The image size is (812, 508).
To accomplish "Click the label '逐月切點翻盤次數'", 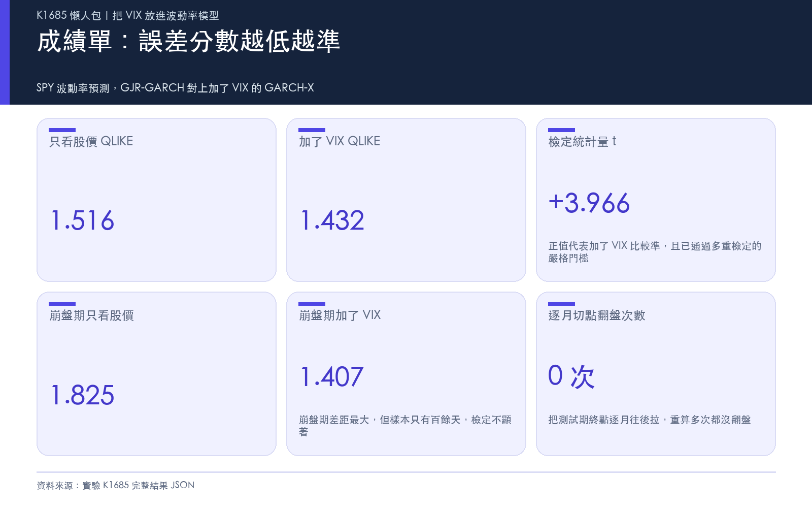I will pos(597,315).
